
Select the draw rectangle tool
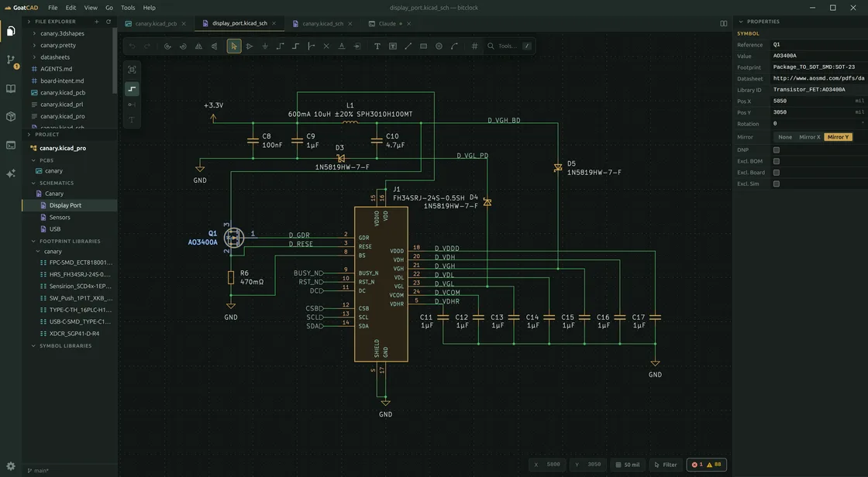pyautogui.click(x=423, y=46)
